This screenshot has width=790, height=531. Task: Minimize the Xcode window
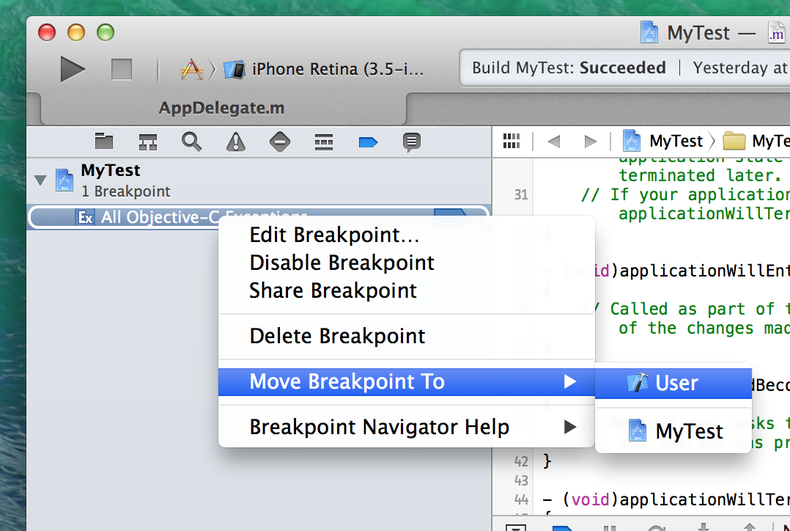pyautogui.click(x=76, y=32)
